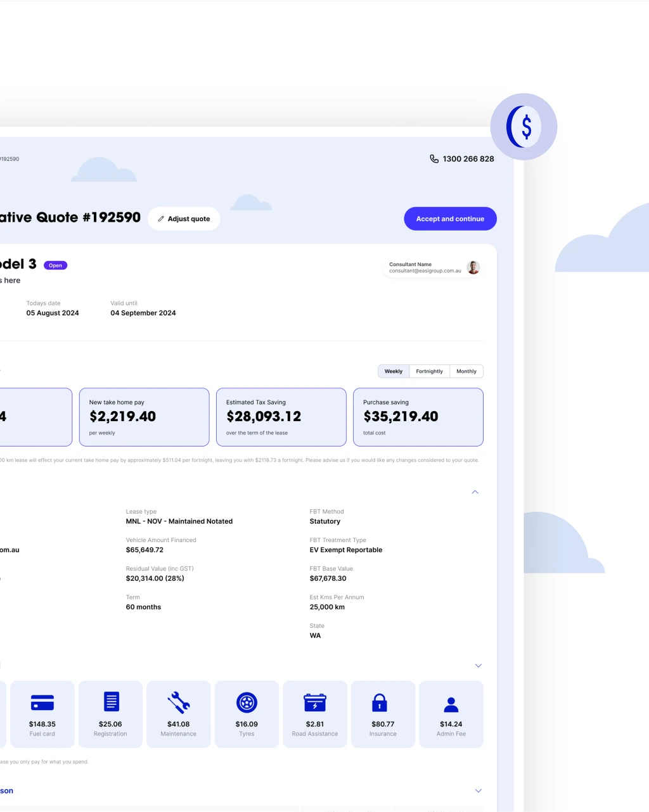Image resolution: width=649 pixels, height=812 pixels.
Task: Click the dollar coin badge icon
Action: click(524, 127)
